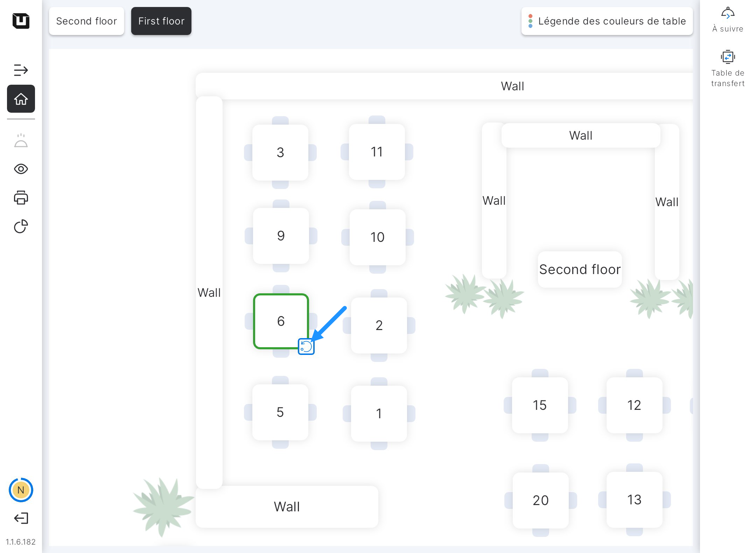Click the rotate icon on table 6
The image size is (756, 553).
pos(306,347)
